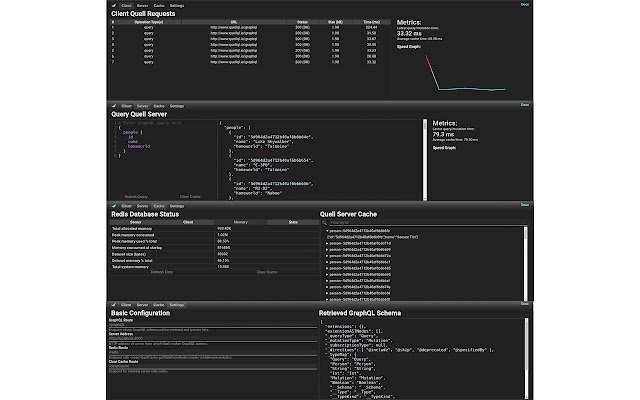The width and height of the screenshot is (640, 400).
Task: Click the Refresh Data button
Action: tap(162, 272)
